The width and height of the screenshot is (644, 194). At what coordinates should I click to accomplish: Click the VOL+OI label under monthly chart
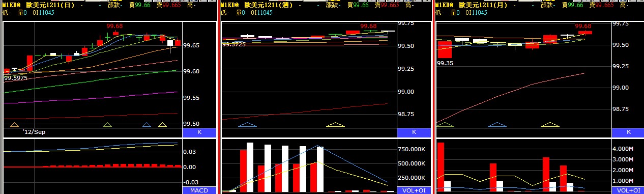point(629,190)
